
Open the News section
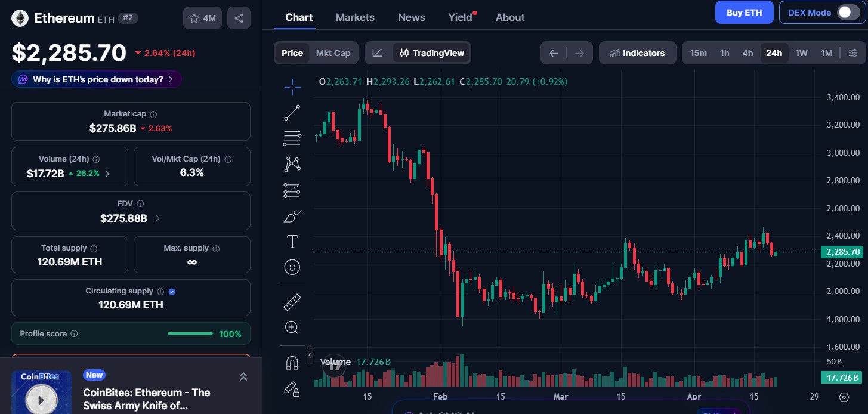point(411,17)
